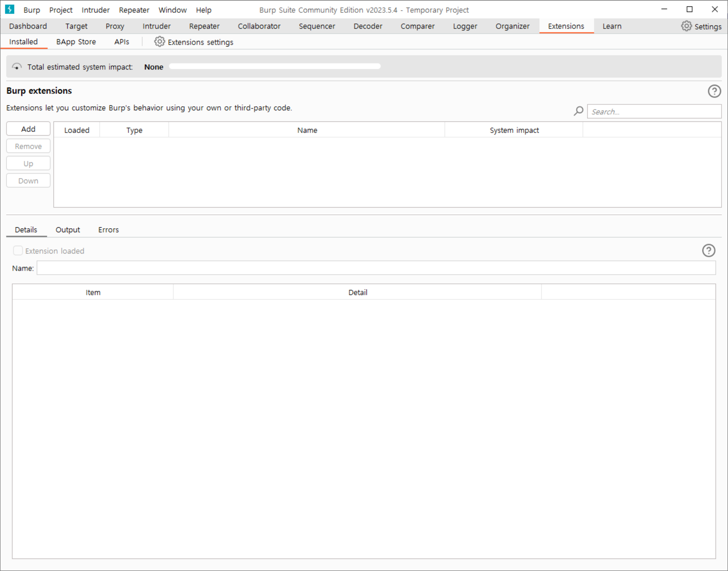Sort by the Name column header
The width and height of the screenshot is (728, 571).
point(307,130)
